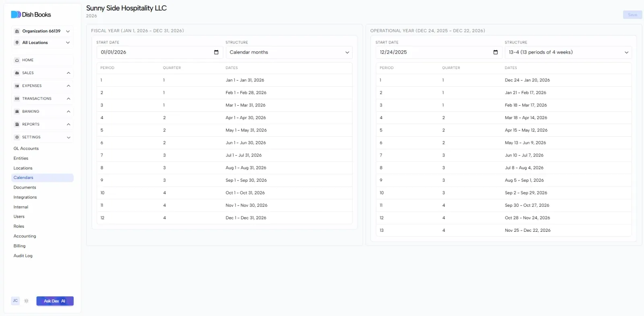Select fiscal period row Feb 1 - Feb 28, 2026
This screenshot has width=644, height=316.
[225, 93]
